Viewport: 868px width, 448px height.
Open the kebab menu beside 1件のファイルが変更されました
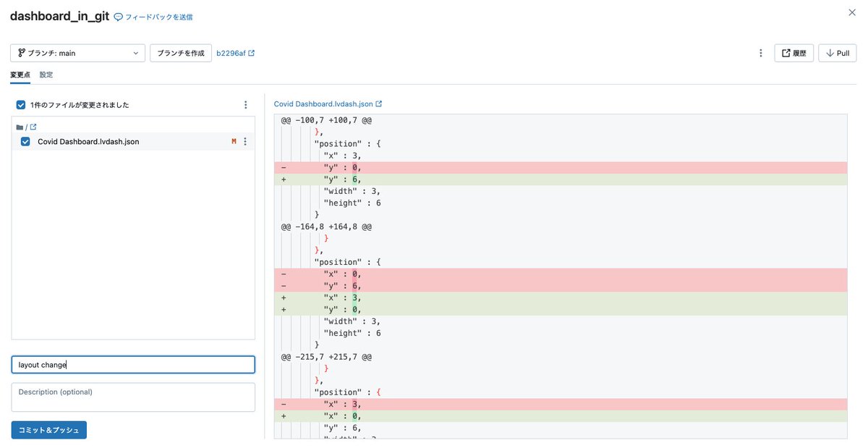[x=245, y=104]
